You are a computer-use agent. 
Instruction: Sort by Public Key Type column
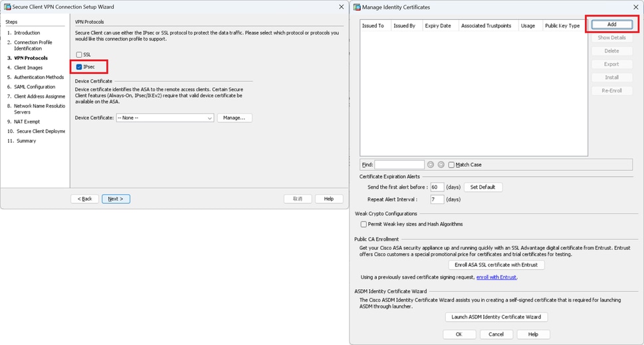pos(565,25)
